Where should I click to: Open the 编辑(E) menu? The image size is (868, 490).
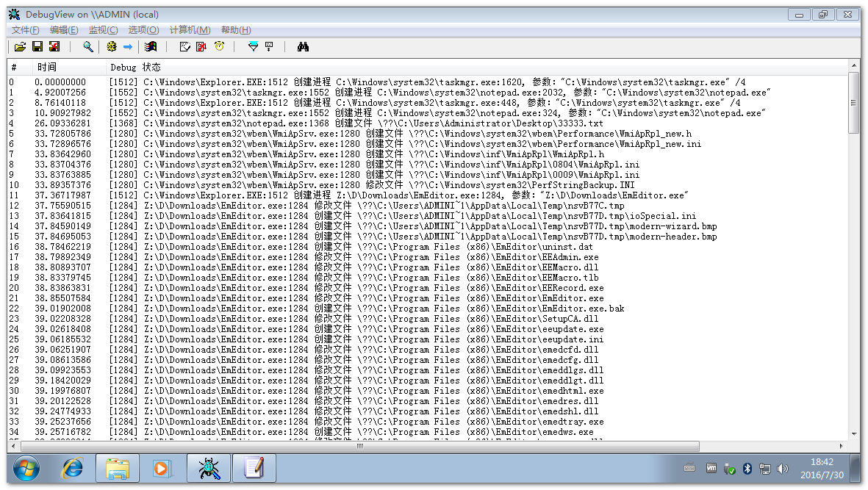64,30
